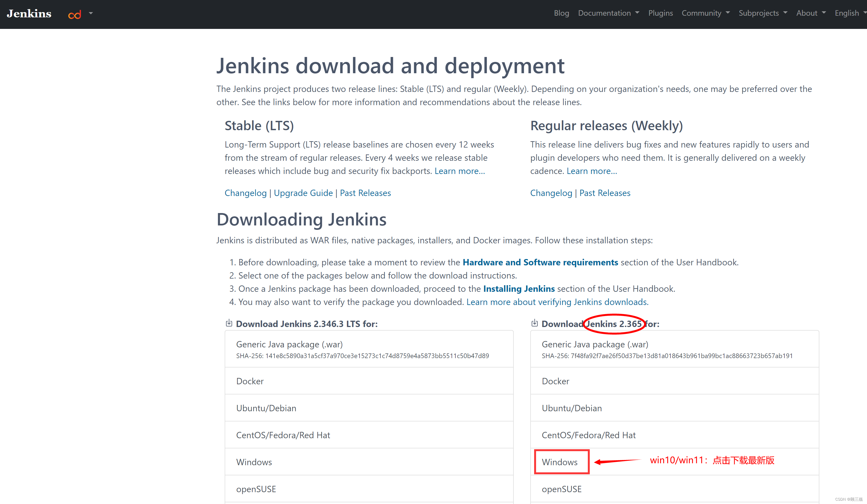The width and height of the screenshot is (867, 504).
Task: Download the weekly Windows installer
Action: [x=560, y=462]
